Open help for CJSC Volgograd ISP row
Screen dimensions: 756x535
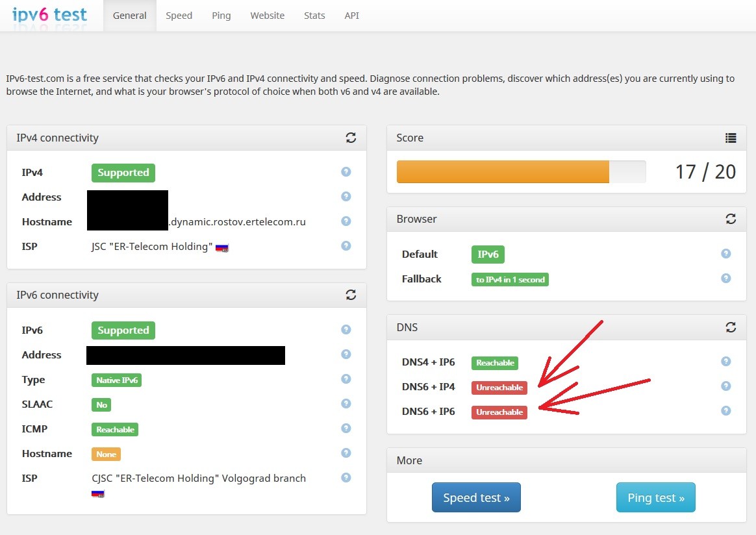click(346, 477)
